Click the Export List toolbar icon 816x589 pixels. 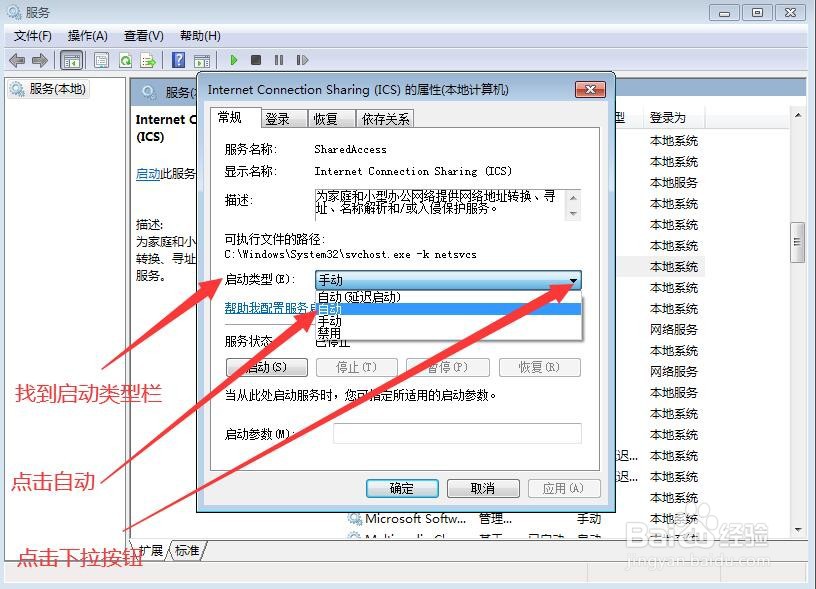[148, 60]
